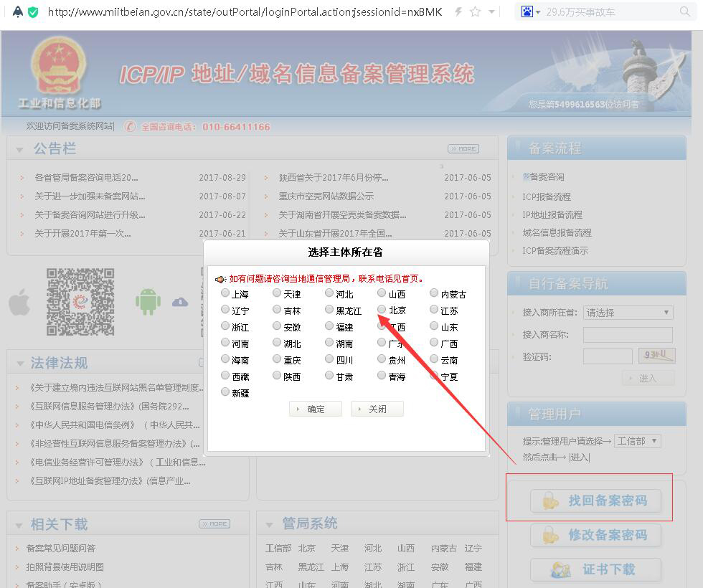Screen dimensions: 703x588
Task: Click the 找回备案密码 button
Action: tap(595, 501)
